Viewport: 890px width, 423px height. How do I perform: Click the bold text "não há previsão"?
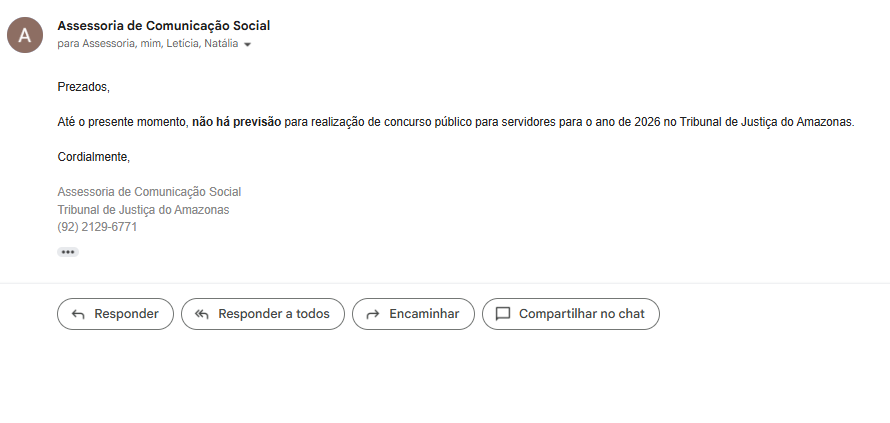coord(236,122)
